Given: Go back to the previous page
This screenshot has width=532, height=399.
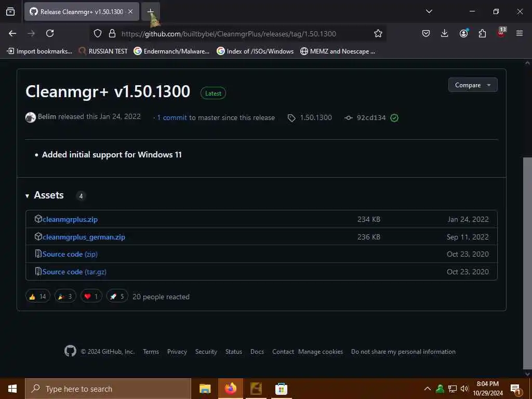Looking at the screenshot, I should [x=12, y=33].
